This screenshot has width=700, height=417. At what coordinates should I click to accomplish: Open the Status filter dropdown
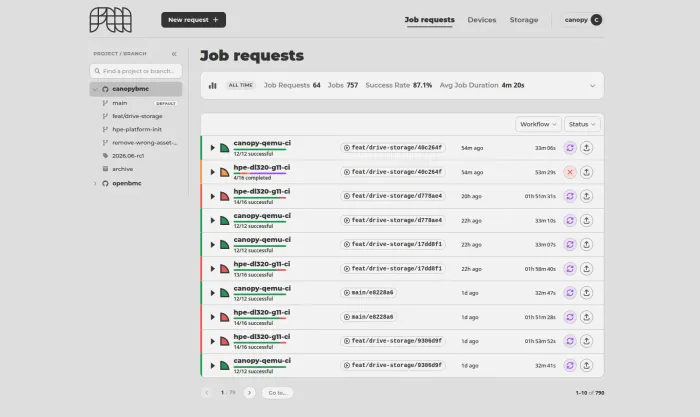(x=582, y=124)
